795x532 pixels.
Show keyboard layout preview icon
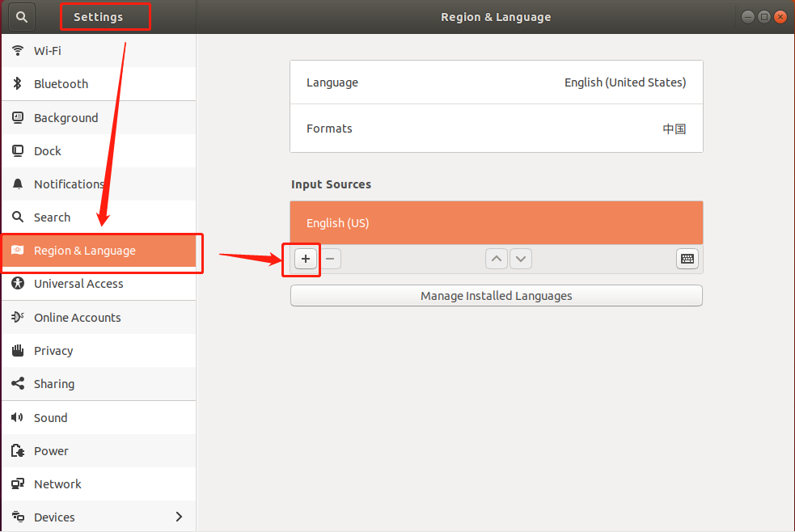click(x=687, y=259)
